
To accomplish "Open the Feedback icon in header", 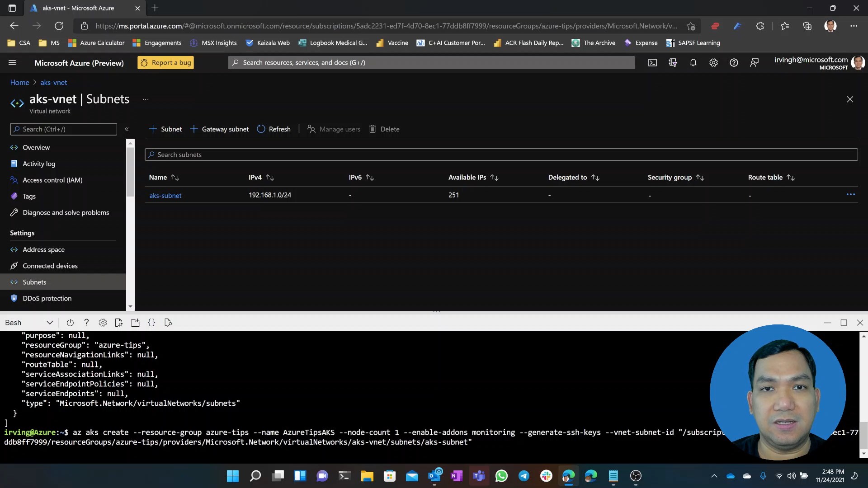I will [754, 63].
